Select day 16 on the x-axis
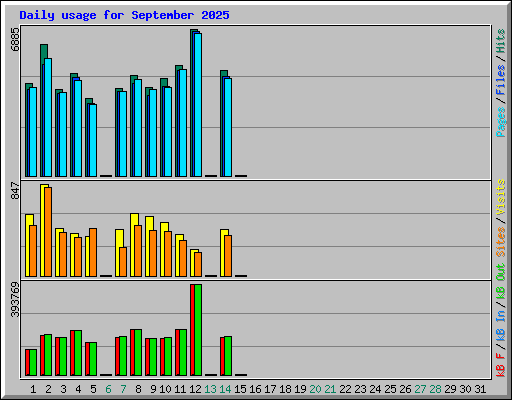The image size is (512, 400). [255, 389]
